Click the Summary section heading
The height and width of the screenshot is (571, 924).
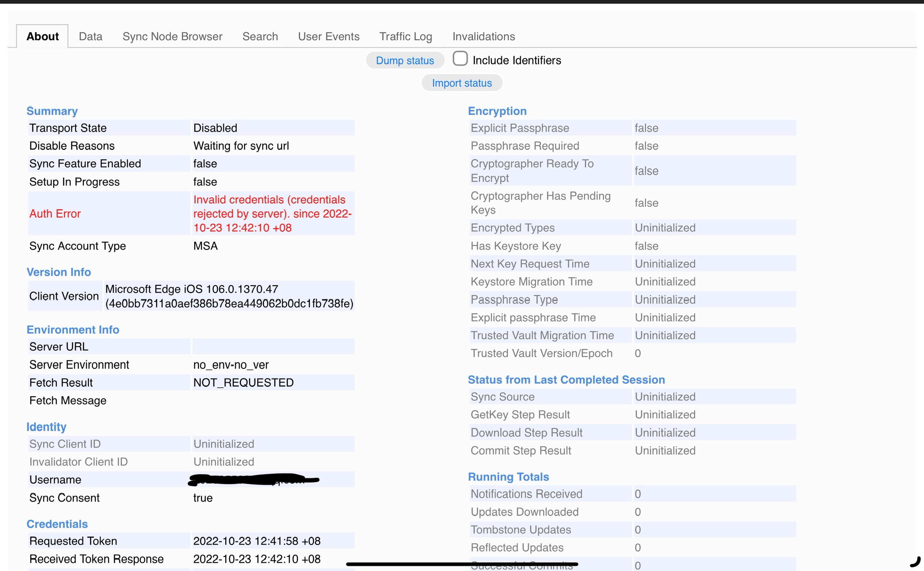(52, 111)
